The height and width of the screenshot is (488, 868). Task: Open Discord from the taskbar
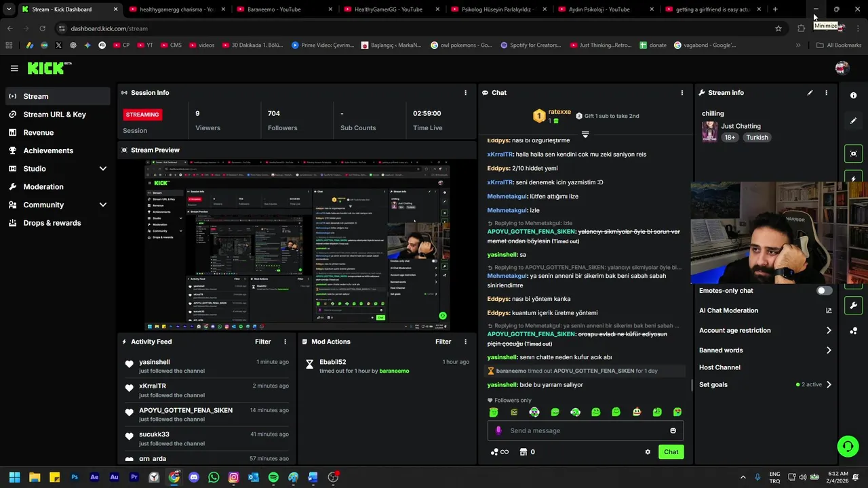[194, 477]
